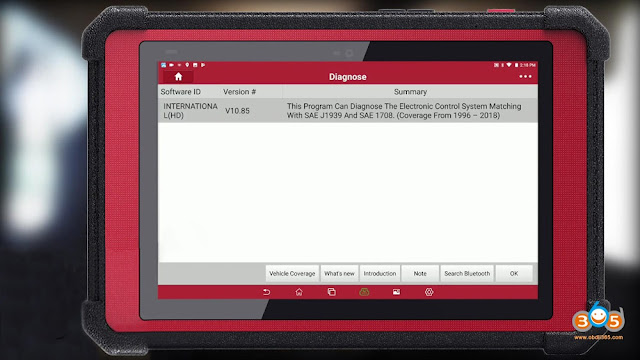Click the Version # column header
This screenshot has height=360, width=640.
[240, 92]
